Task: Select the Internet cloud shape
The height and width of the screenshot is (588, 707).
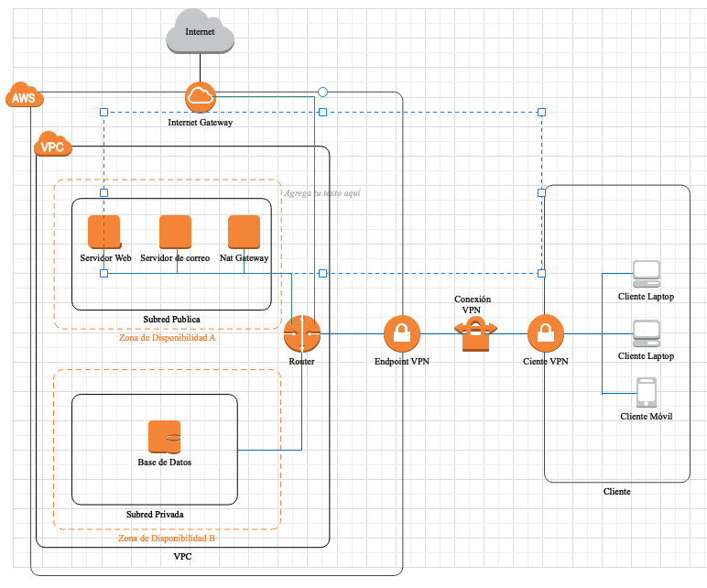Action: [x=200, y=33]
